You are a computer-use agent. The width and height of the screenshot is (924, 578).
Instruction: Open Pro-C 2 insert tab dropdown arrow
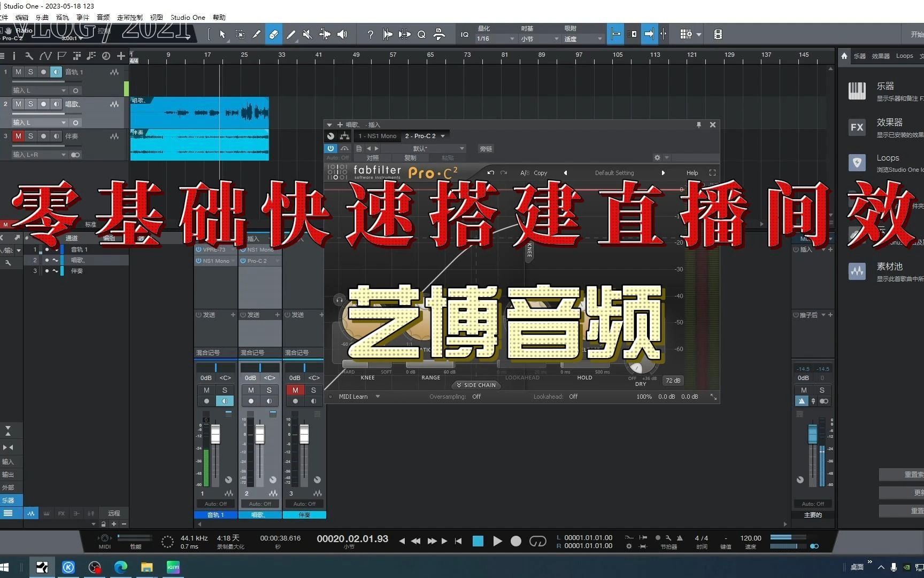[x=443, y=136]
